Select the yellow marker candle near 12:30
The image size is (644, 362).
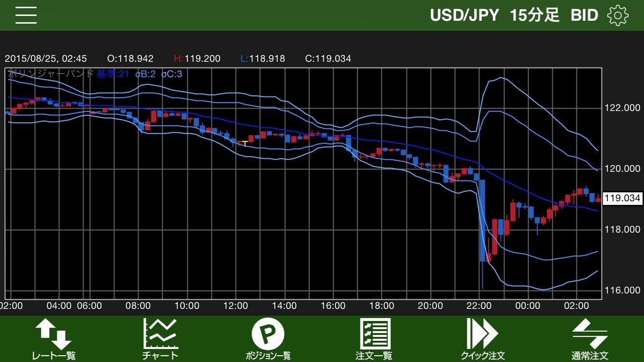(x=245, y=143)
